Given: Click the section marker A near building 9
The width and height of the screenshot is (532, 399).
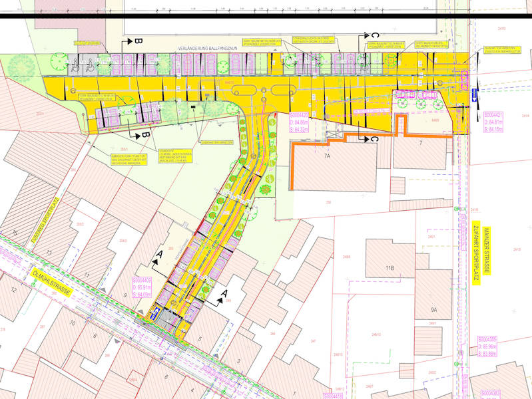Looking at the screenshot, I should pyautogui.click(x=157, y=259).
